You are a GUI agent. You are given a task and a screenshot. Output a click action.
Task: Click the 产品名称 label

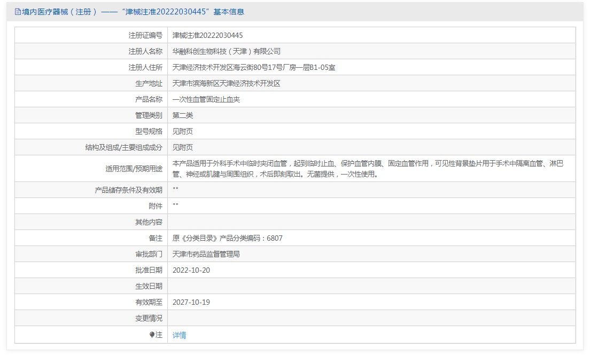pos(149,99)
